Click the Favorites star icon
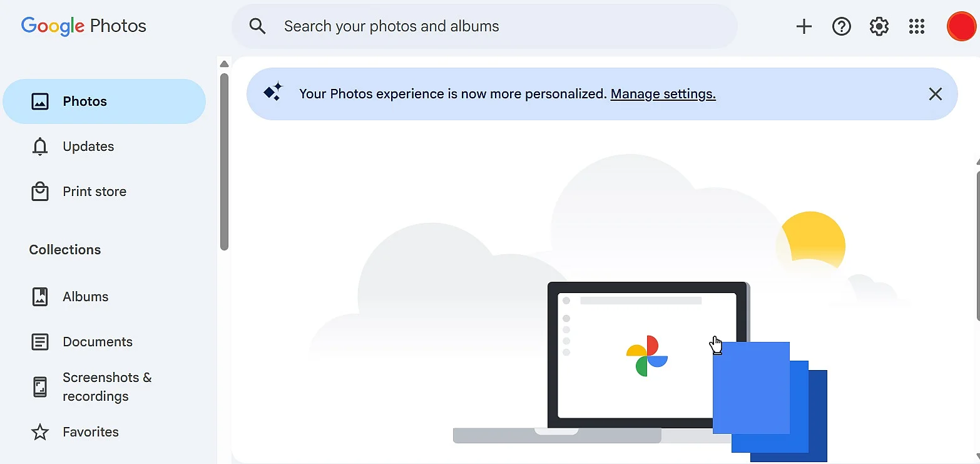The height and width of the screenshot is (464, 980). click(40, 432)
